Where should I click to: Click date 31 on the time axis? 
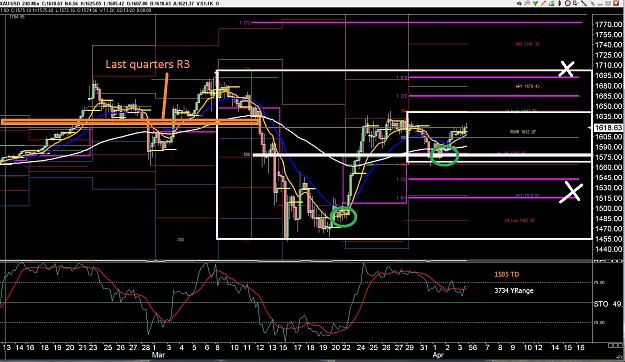click(x=424, y=348)
